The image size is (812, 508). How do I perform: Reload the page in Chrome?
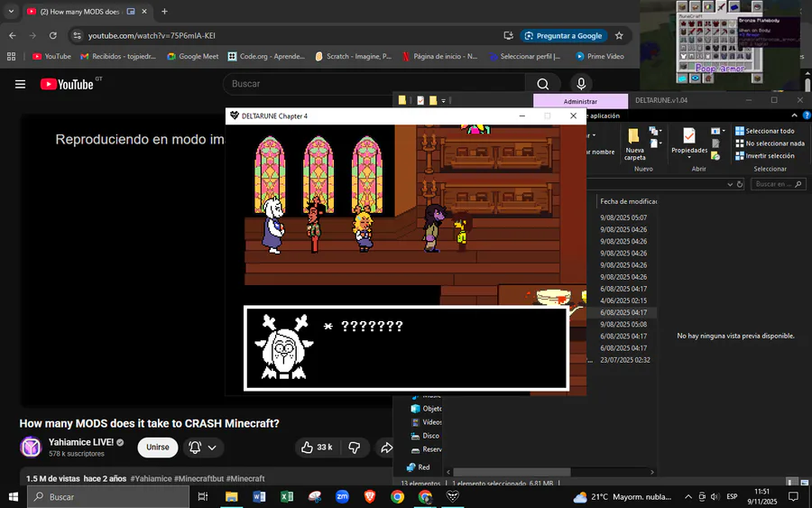coord(53,36)
